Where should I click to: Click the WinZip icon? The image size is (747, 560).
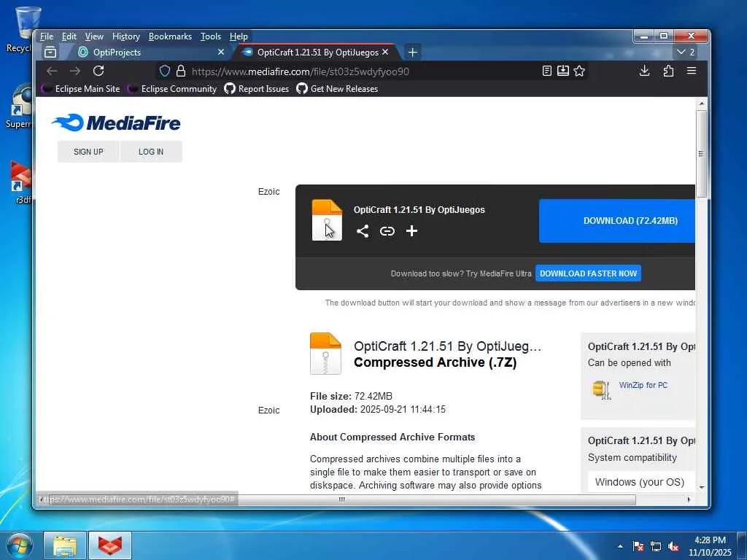click(602, 389)
